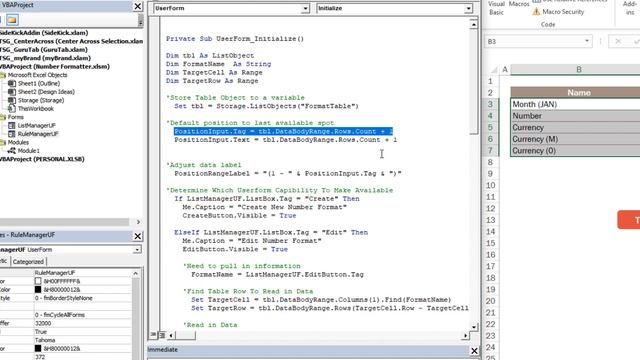Image resolution: width=640 pixels, height=360 pixels.
Task: Select row 10 header in Excel
Action: point(490,185)
